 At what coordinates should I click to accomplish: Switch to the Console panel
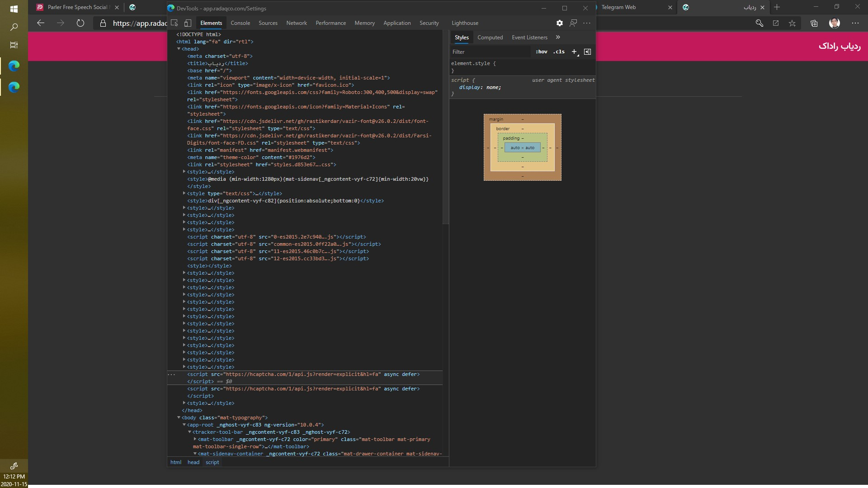pyautogui.click(x=241, y=23)
